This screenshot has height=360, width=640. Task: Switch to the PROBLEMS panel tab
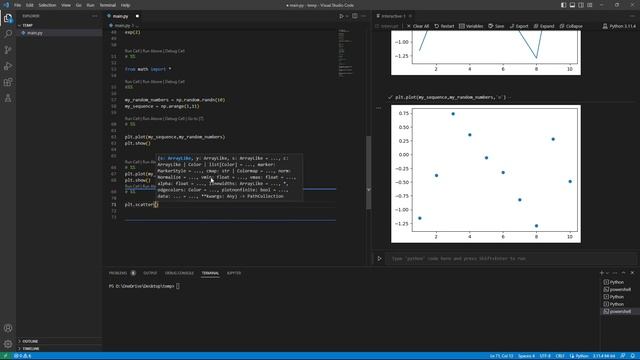[x=118, y=273]
